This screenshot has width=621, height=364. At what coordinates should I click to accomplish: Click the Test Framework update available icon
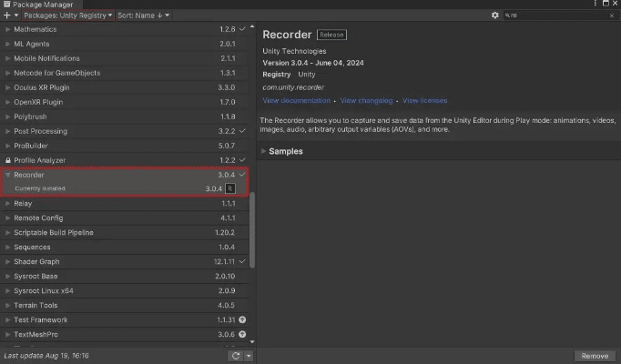pyautogui.click(x=243, y=320)
